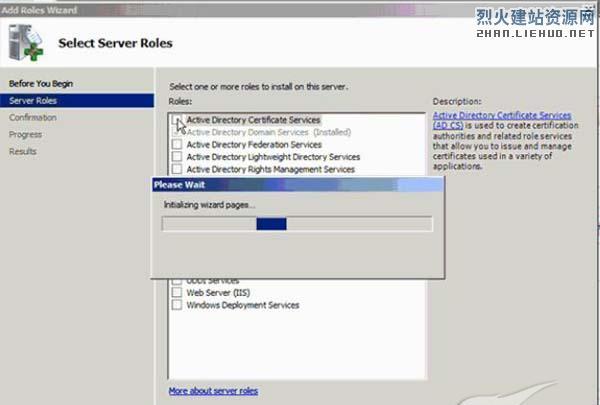
Task: Click the Add Roles Wizard window title
Action: pos(39,10)
